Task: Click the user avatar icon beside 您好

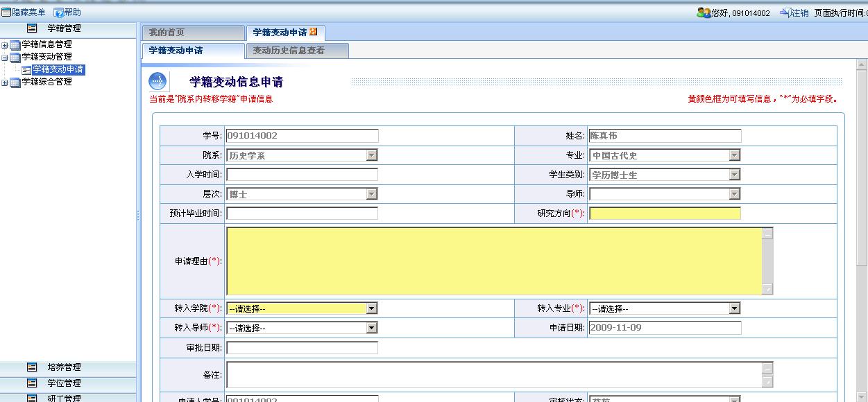Action: [703, 12]
